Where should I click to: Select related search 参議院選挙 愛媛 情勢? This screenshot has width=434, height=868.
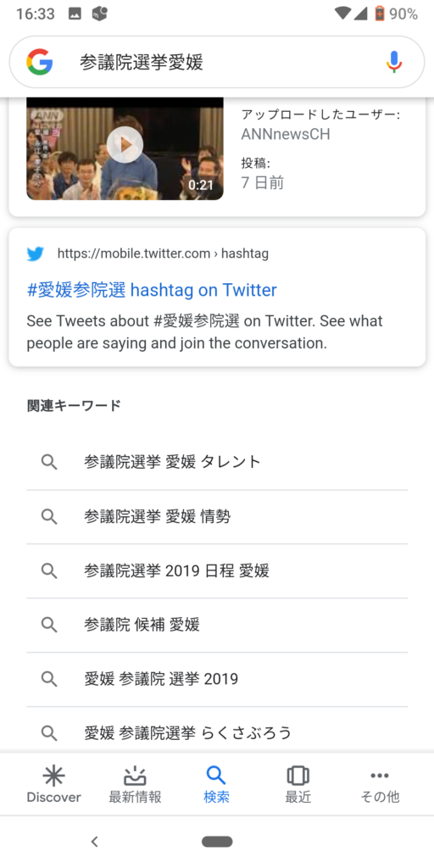(x=217, y=517)
